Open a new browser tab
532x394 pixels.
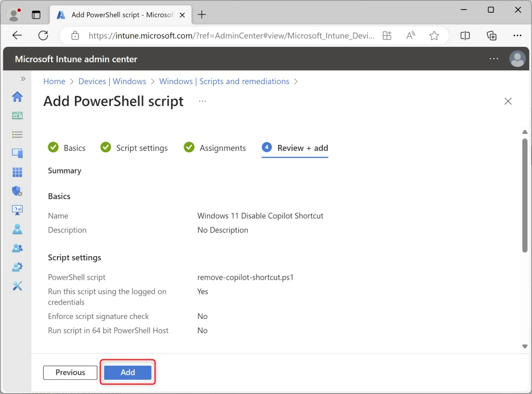(x=202, y=14)
